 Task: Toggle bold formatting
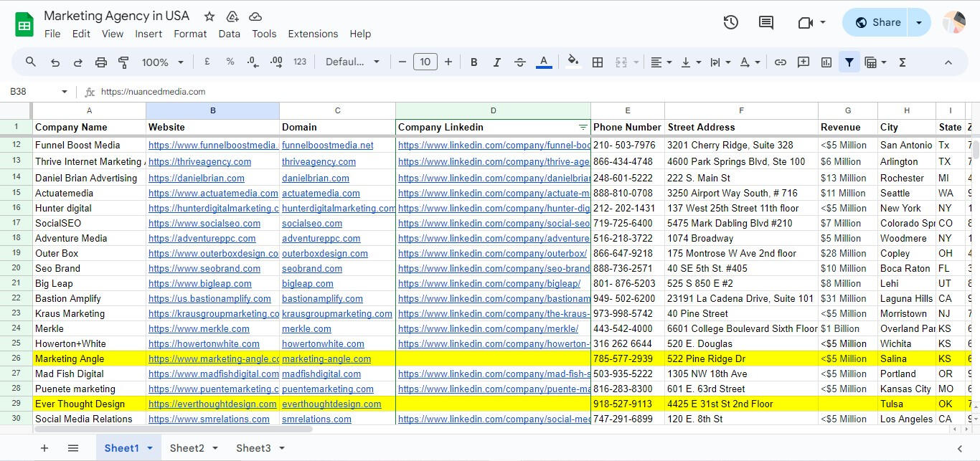click(x=473, y=62)
